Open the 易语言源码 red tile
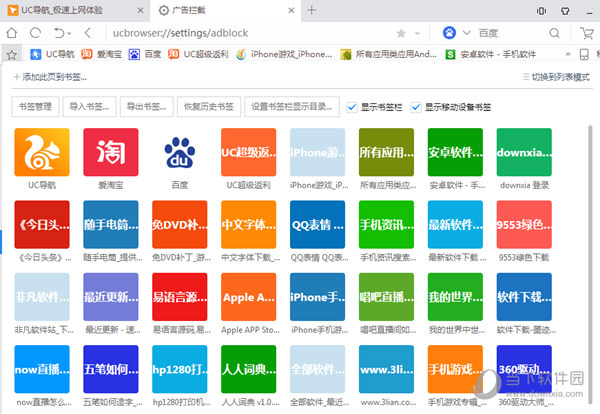Image resolution: width=600 pixels, height=414 pixels. tap(180, 297)
